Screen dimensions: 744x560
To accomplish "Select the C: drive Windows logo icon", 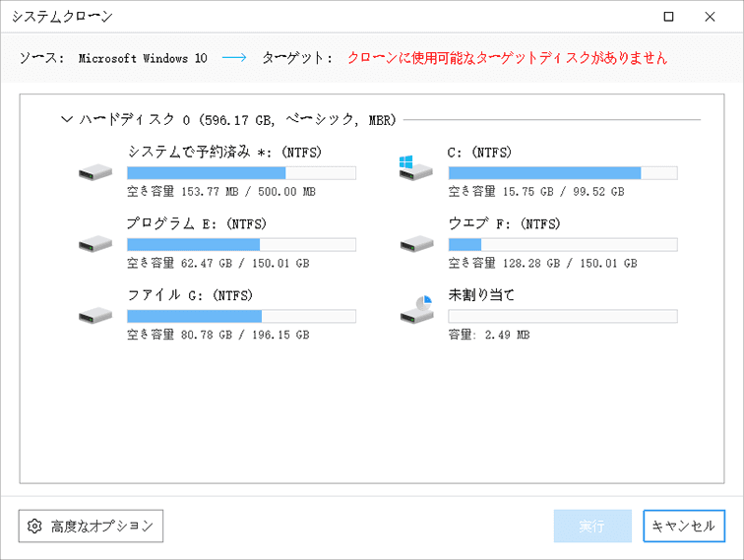I will coord(415,169).
